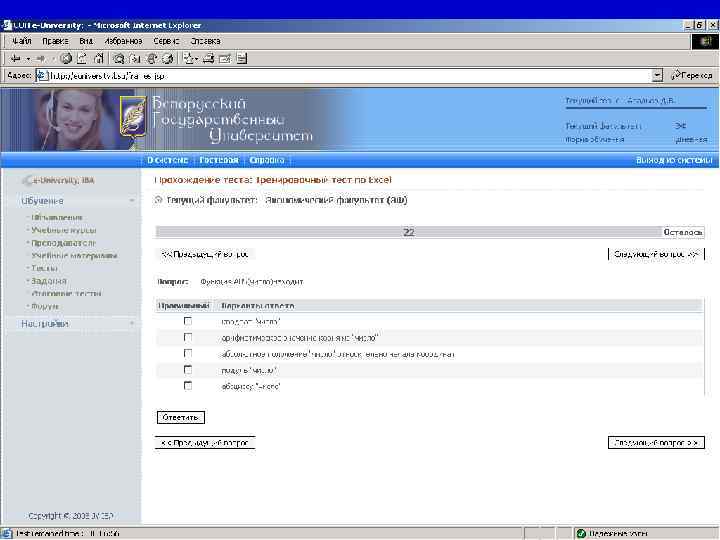
Task: Open the Media pane icon
Action: [x=152, y=58]
